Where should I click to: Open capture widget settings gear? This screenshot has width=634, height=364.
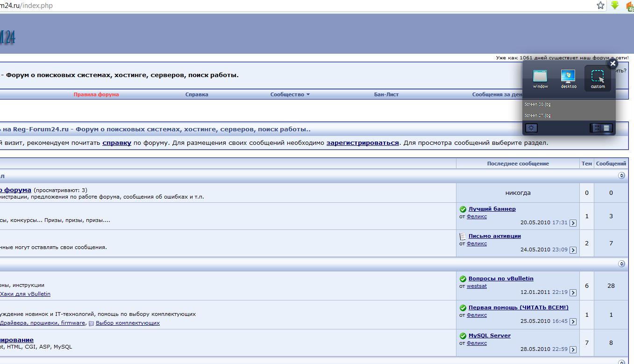tap(532, 128)
